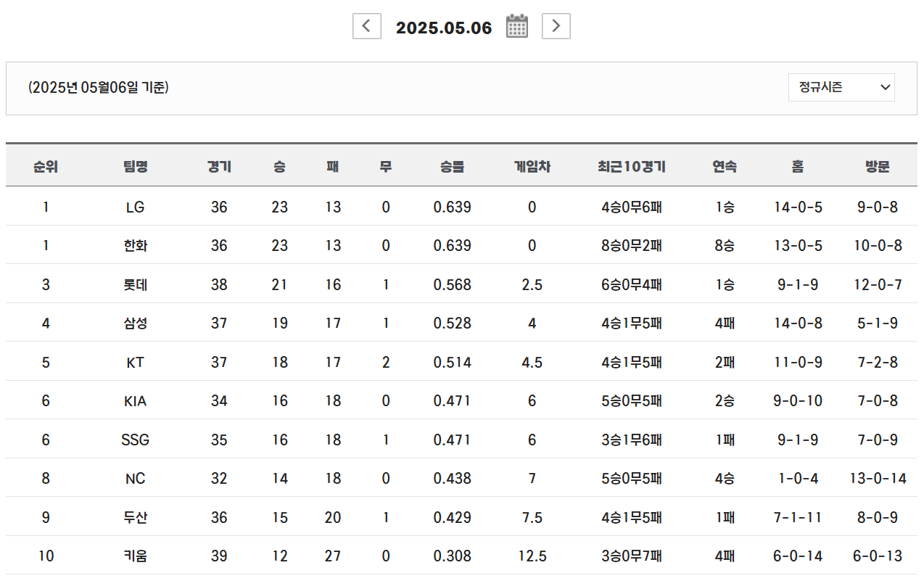Image resolution: width=924 pixels, height=581 pixels.
Task: Click KT's win rate 0.514
Action: click(x=452, y=363)
